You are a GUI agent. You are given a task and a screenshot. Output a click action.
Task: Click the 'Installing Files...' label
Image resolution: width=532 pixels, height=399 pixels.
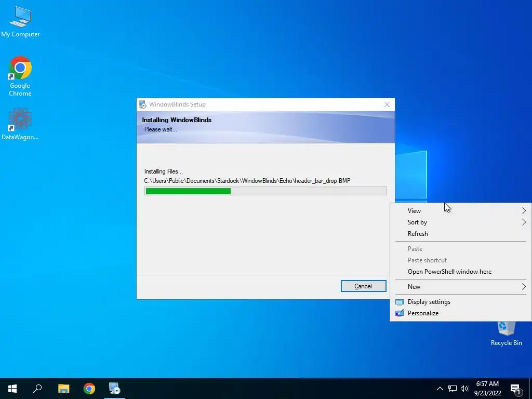(164, 171)
